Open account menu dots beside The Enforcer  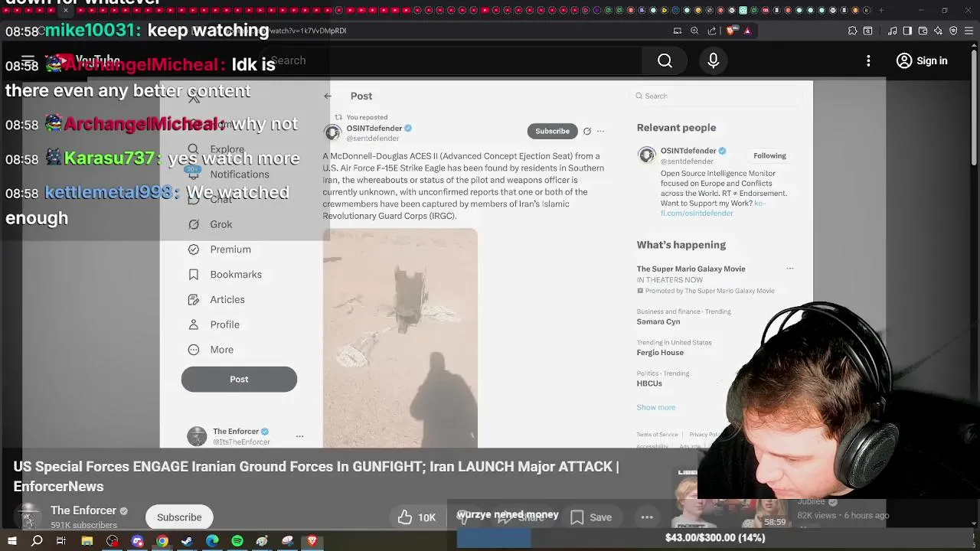(x=299, y=436)
